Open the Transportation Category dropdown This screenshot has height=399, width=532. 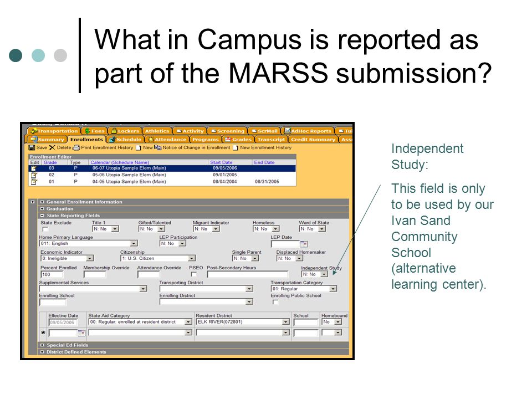pos(334,289)
